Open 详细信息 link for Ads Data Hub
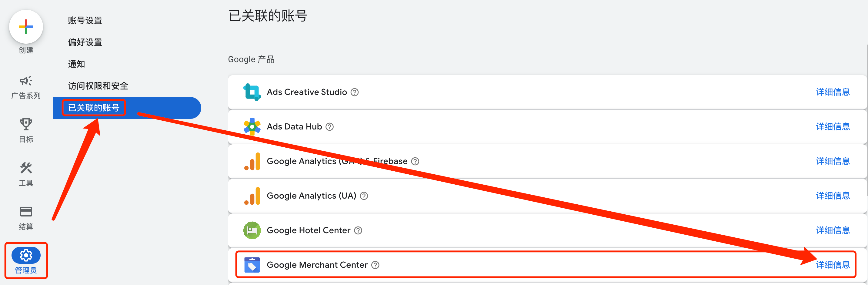Image resolution: width=868 pixels, height=285 pixels. click(x=833, y=127)
